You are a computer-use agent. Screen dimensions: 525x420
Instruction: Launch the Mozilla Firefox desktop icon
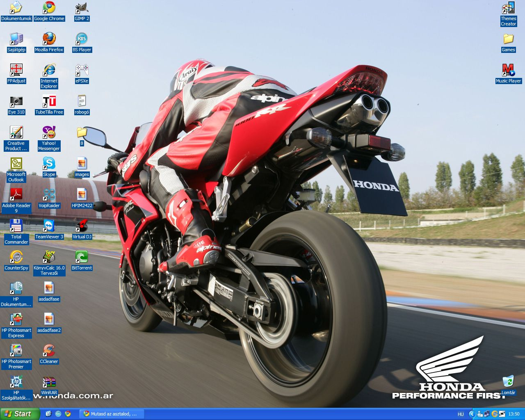click(49, 43)
